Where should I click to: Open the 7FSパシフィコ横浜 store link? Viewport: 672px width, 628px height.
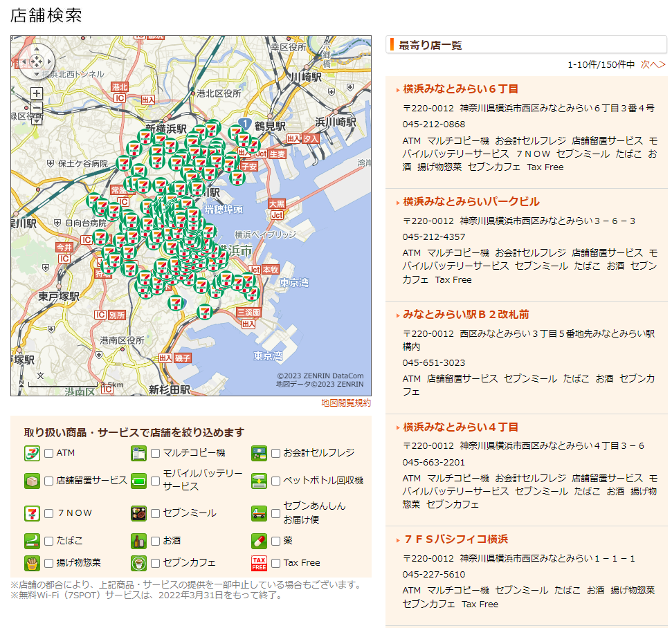coord(456,539)
